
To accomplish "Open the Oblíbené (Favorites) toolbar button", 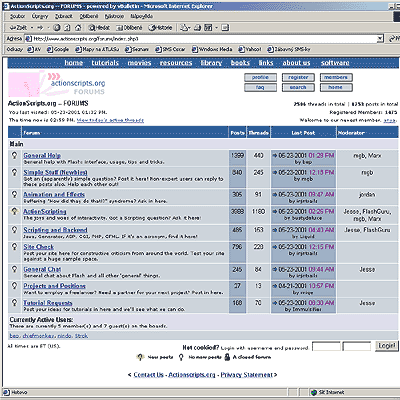I will point(129,28).
